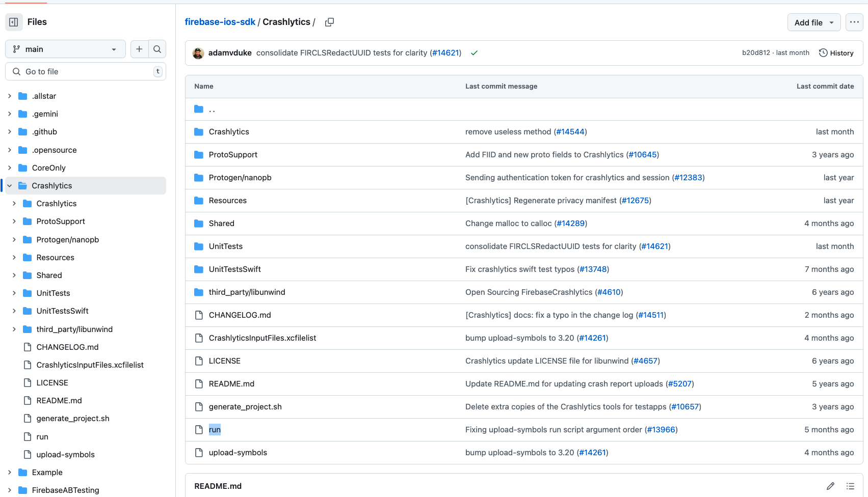Expand the Protogen/nanopb subfolder chevron

click(x=14, y=239)
